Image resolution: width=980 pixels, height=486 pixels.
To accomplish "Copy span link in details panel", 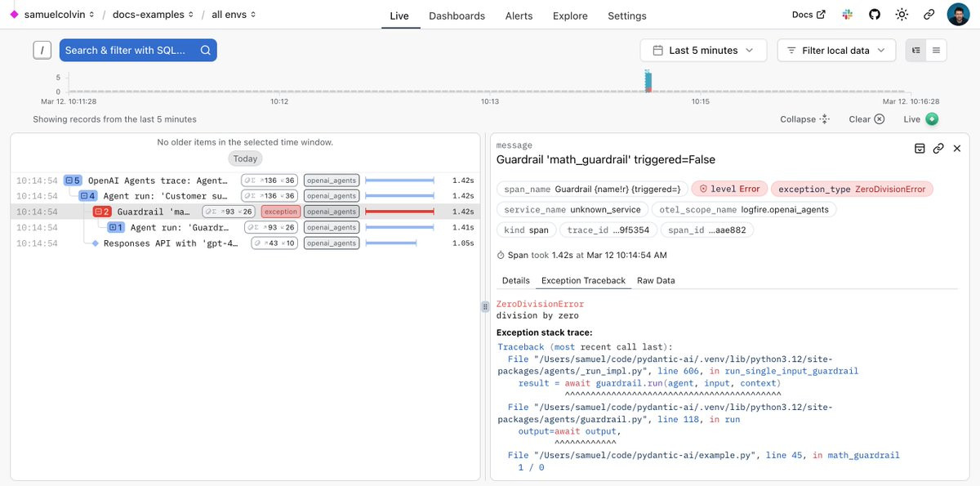I will pos(938,149).
